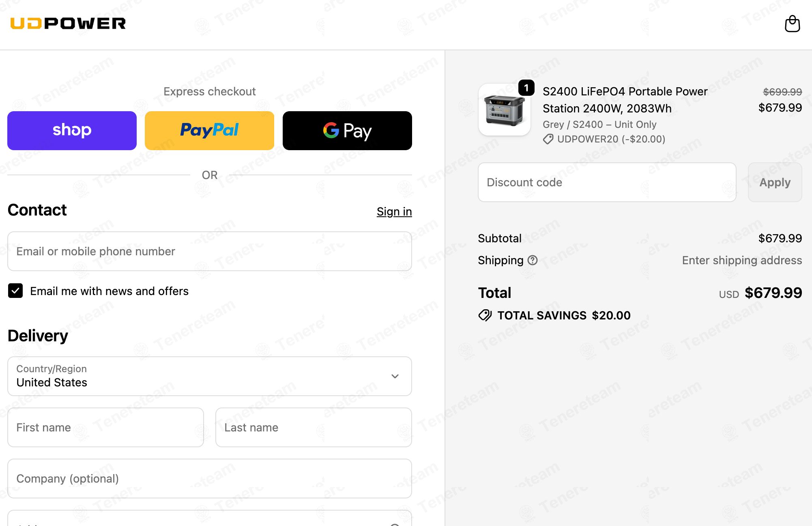Click the Total Savings tag icon
This screenshot has height=526, width=812.
[485, 315]
